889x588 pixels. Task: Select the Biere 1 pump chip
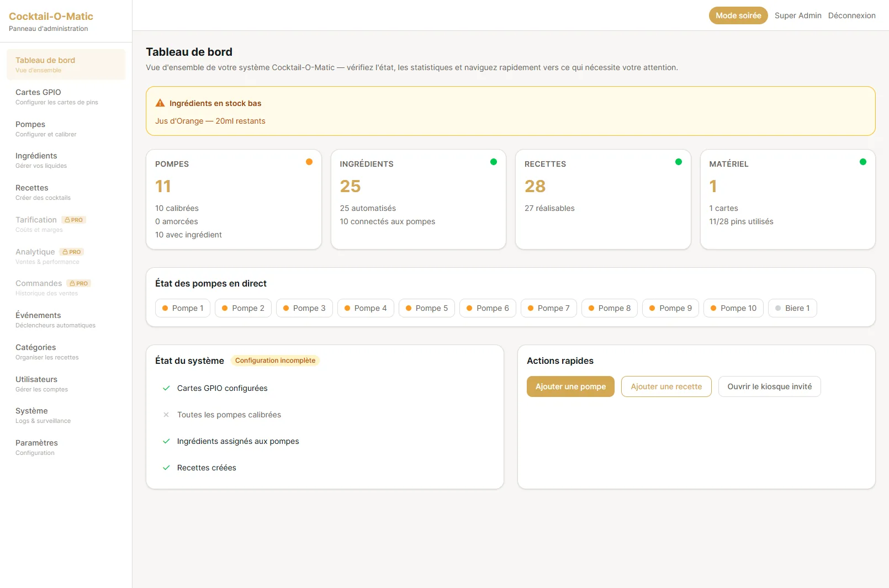click(792, 308)
